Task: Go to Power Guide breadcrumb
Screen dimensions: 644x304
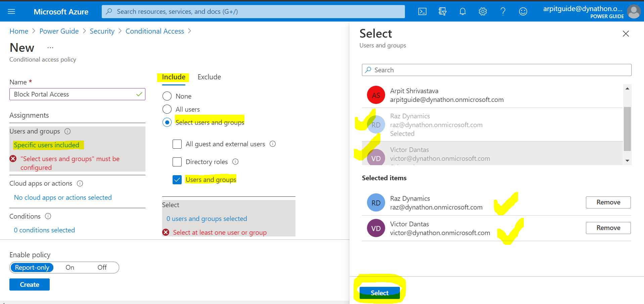Action: click(x=59, y=31)
